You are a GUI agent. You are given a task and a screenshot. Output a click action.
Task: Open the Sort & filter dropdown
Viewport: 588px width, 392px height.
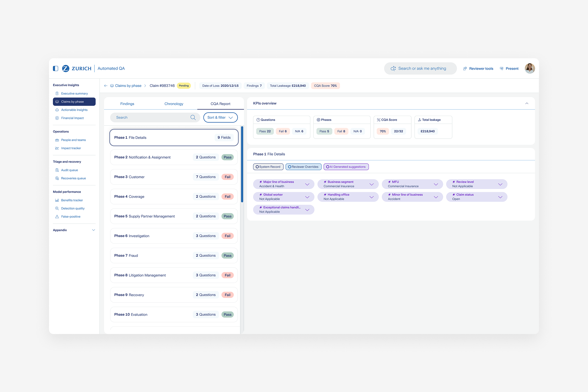tap(220, 118)
